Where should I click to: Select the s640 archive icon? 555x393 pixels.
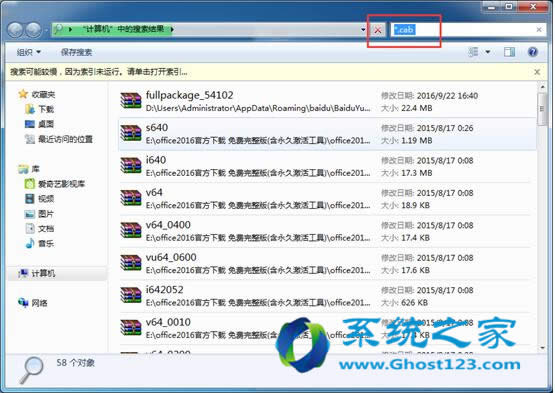point(131,133)
